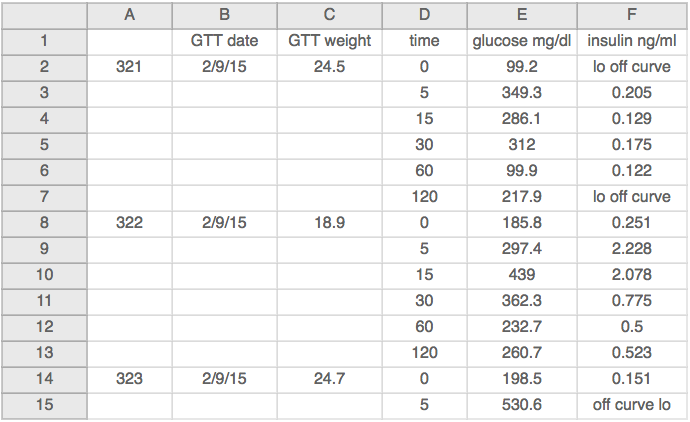
Task: Select row 1 header
Action: click(x=44, y=41)
